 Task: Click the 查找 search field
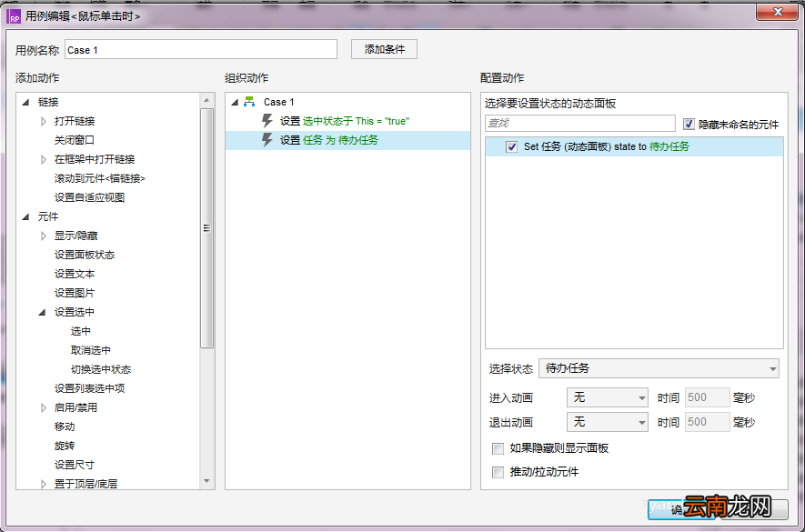(x=580, y=124)
